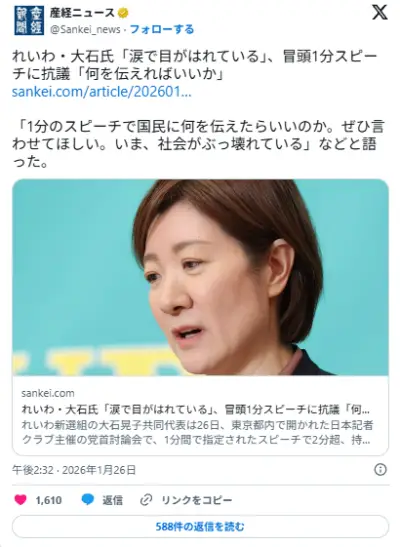The height and width of the screenshot is (547, 400).
Task: Click the gold verified badge
Action: point(123,13)
